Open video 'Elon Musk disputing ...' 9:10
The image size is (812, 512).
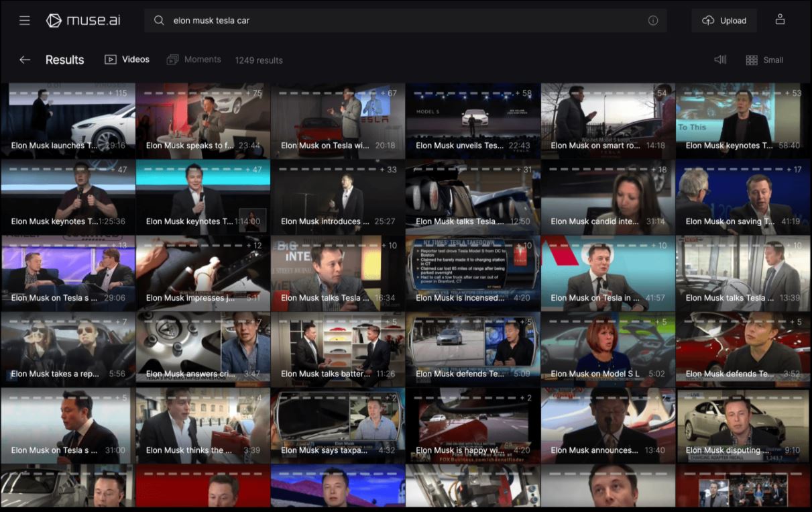click(743, 425)
